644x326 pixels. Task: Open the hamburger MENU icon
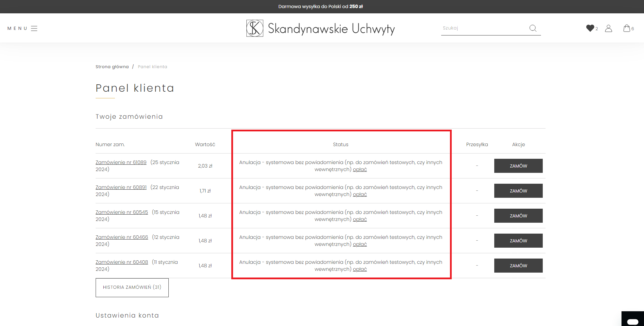point(34,28)
